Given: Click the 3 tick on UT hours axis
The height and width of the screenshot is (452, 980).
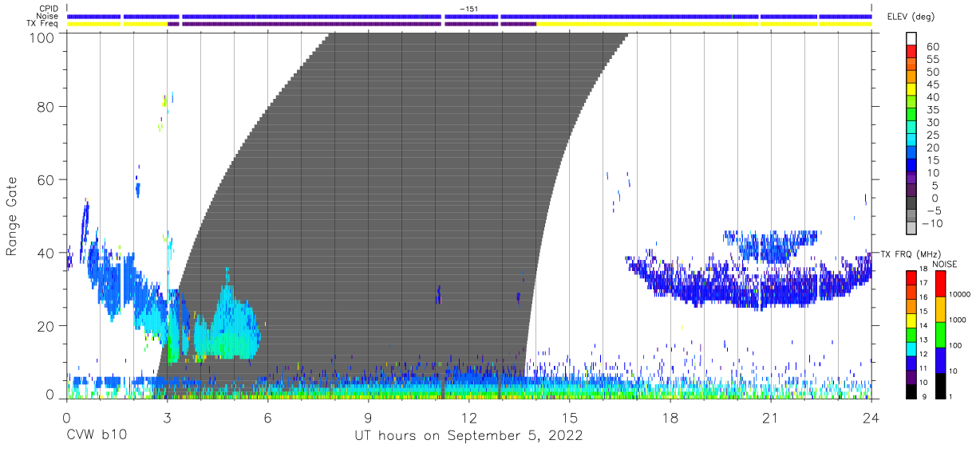Looking at the screenshot, I should pyautogui.click(x=167, y=417).
